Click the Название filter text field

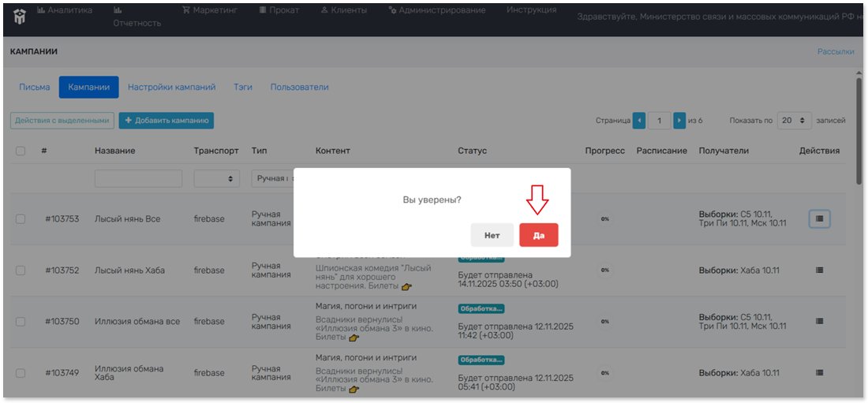(138, 179)
